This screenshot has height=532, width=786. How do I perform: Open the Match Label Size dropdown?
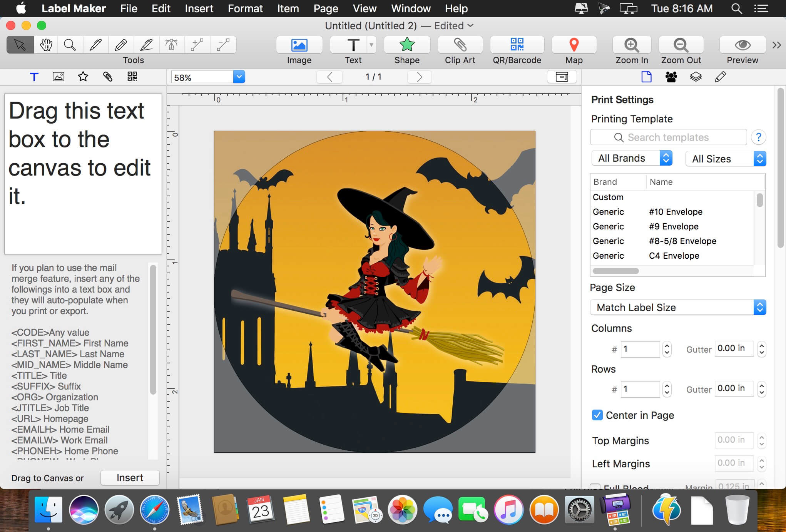[x=678, y=308]
